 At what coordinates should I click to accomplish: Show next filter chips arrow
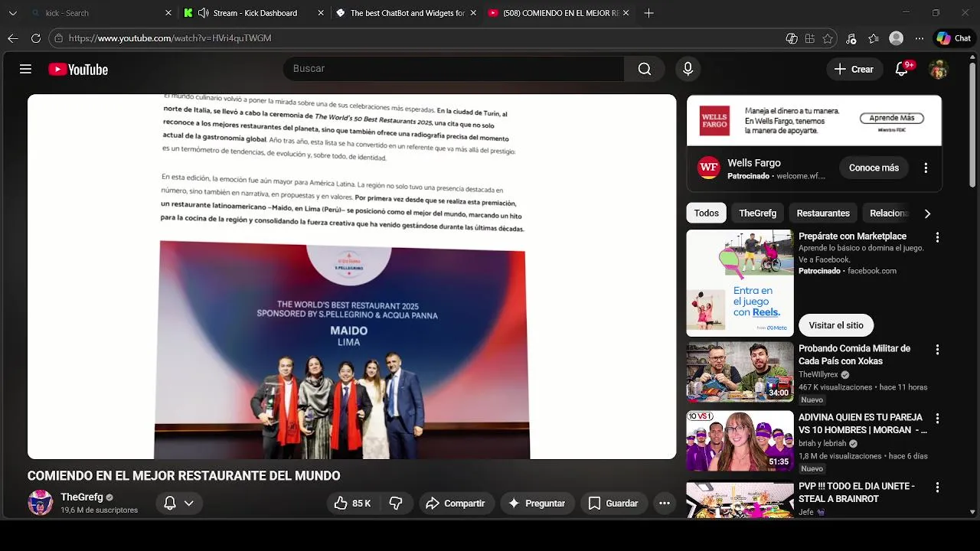pos(927,214)
